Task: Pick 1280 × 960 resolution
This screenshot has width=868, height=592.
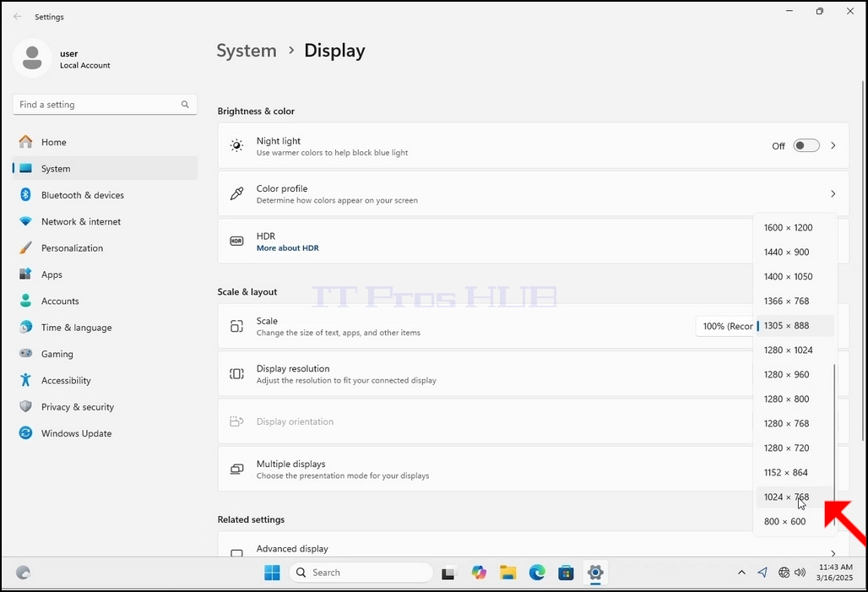Action: coord(795,374)
